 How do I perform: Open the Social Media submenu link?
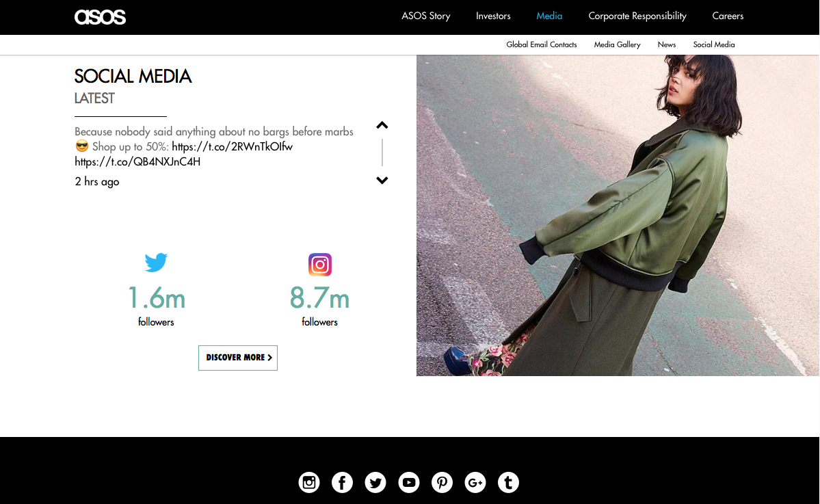click(x=714, y=45)
